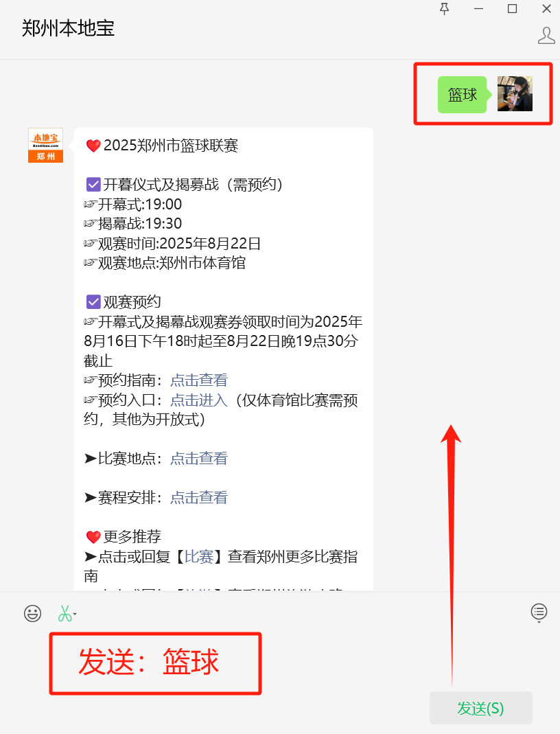The width and height of the screenshot is (560, 734).
Task: Click the 郑州本地宝 chat title
Action: 69,29
